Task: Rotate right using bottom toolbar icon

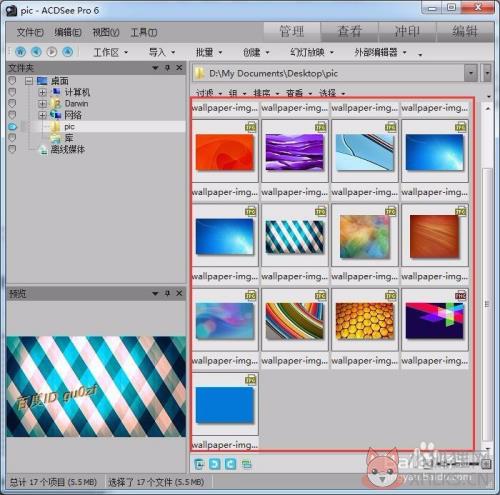Action: click(230, 464)
